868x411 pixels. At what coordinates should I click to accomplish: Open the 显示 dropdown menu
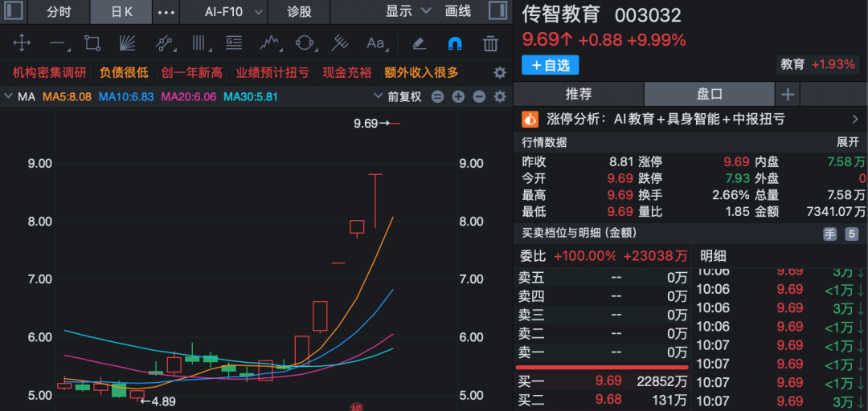point(408,11)
